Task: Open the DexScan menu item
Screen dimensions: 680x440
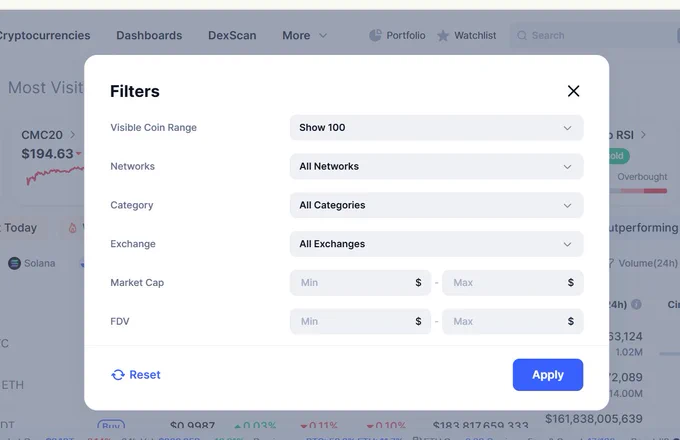Action: [232, 36]
